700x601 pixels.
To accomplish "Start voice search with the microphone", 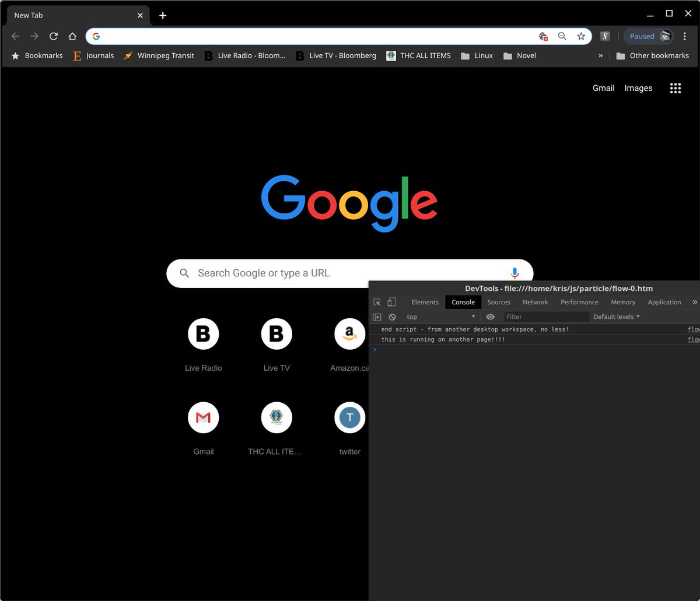I will coord(514,273).
